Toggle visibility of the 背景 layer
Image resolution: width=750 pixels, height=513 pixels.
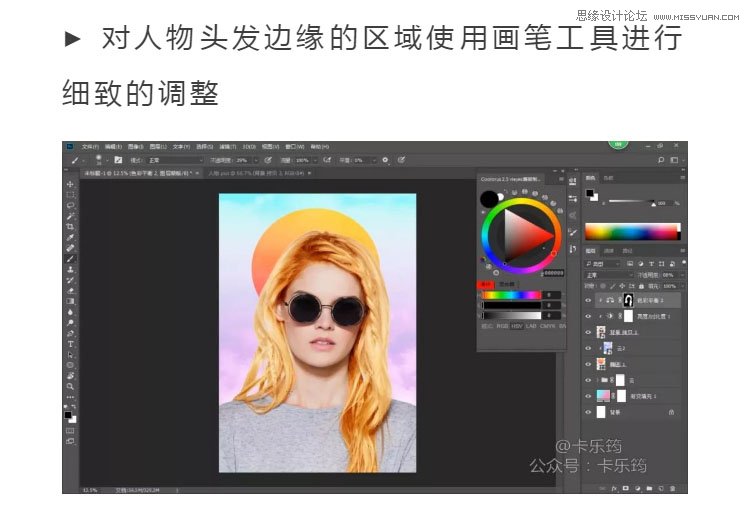tap(588, 411)
